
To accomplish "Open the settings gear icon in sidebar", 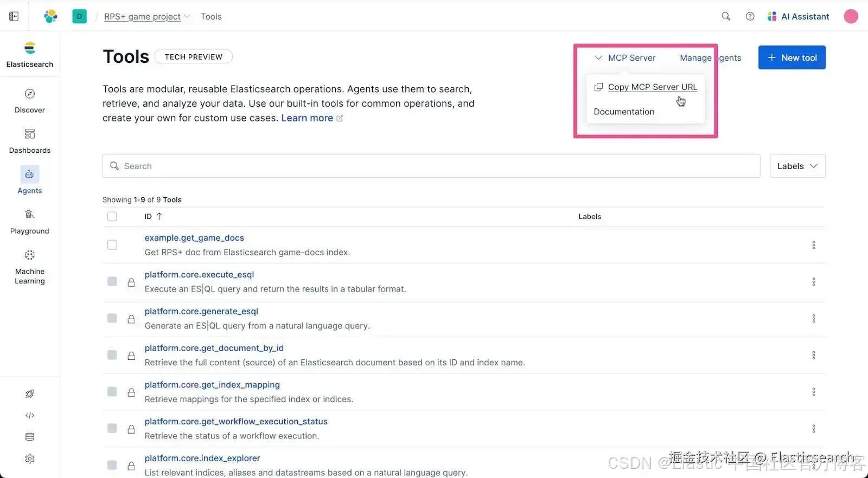I will [x=30, y=458].
